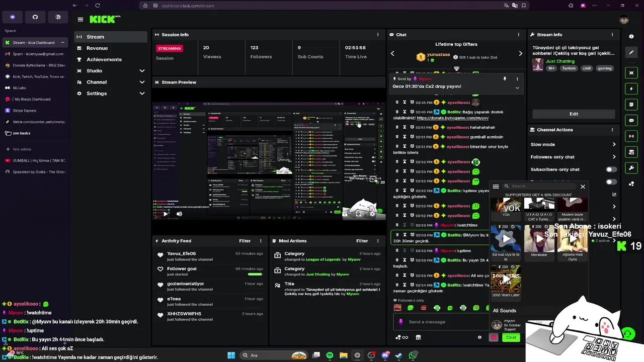
Task: Play the 2000 Years Later sound clip
Action: tap(506, 280)
